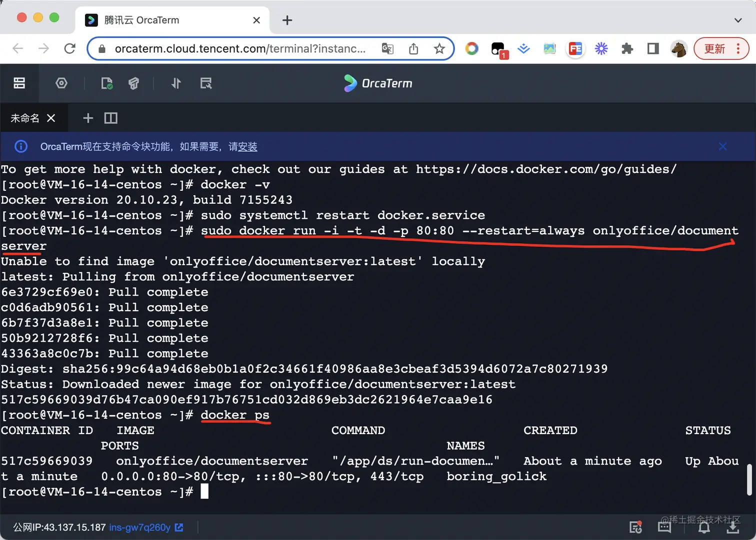Close the 腾讯云 OrcaTerm browser tab

point(256,20)
